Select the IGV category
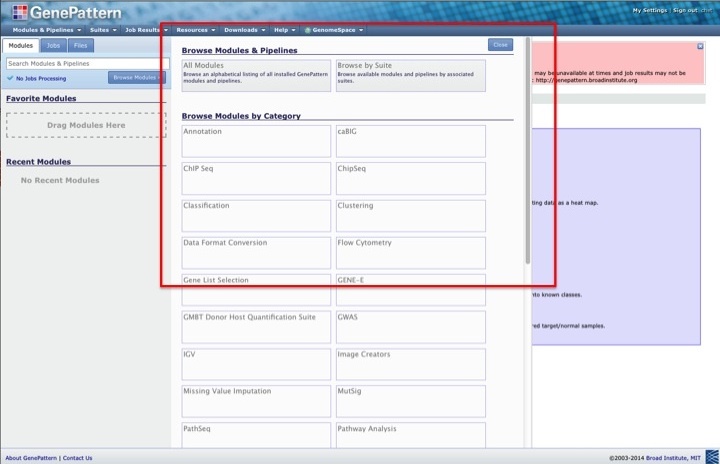 click(x=256, y=364)
